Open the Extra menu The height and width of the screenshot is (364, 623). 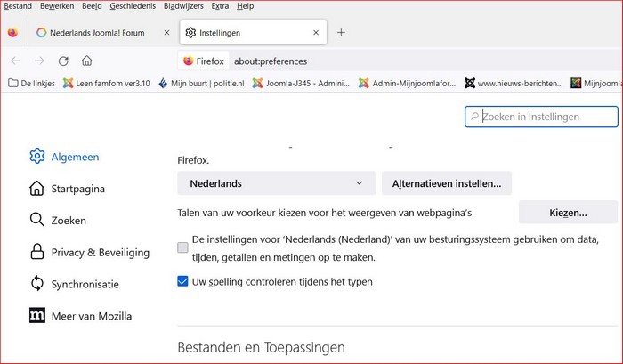[x=220, y=6]
